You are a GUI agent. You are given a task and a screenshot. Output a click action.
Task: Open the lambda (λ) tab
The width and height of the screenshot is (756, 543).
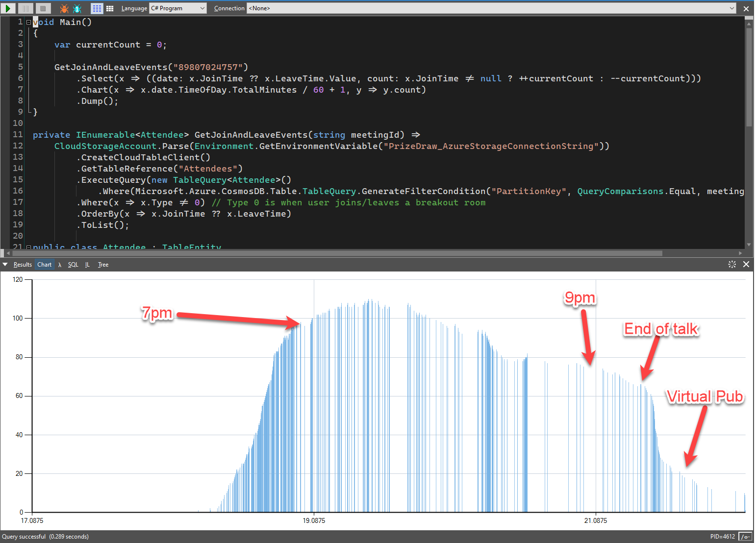[60, 265]
